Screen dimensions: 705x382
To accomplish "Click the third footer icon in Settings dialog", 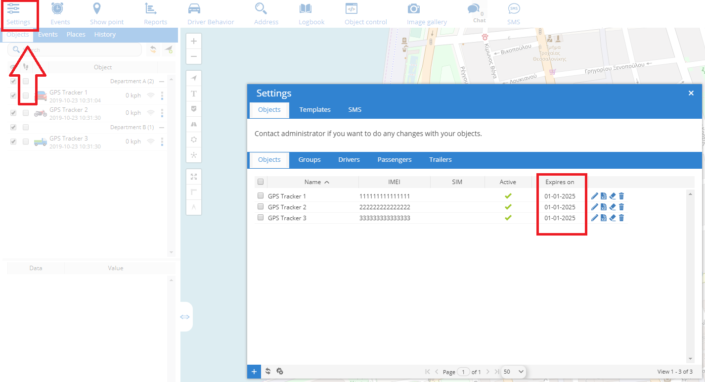I will [x=280, y=371].
